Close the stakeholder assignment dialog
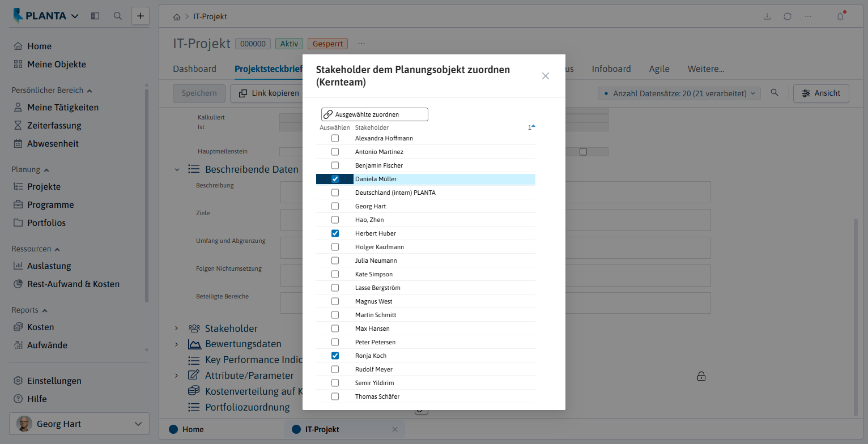 click(546, 76)
